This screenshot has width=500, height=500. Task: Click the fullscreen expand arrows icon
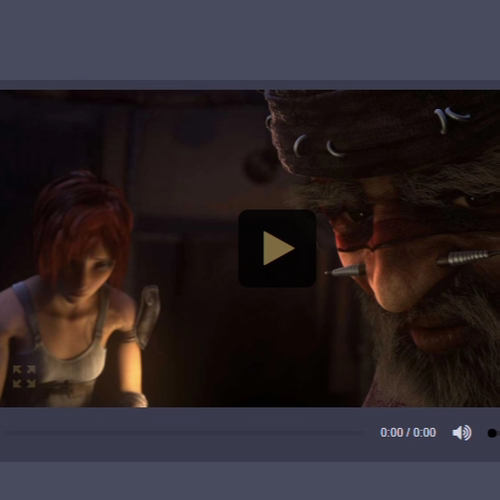click(x=24, y=376)
